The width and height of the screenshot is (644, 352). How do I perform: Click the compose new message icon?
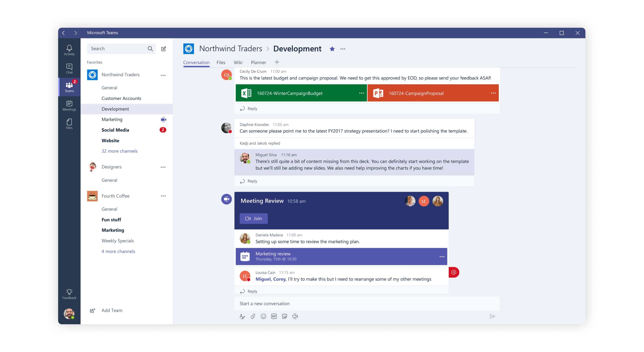coord(164,49)
